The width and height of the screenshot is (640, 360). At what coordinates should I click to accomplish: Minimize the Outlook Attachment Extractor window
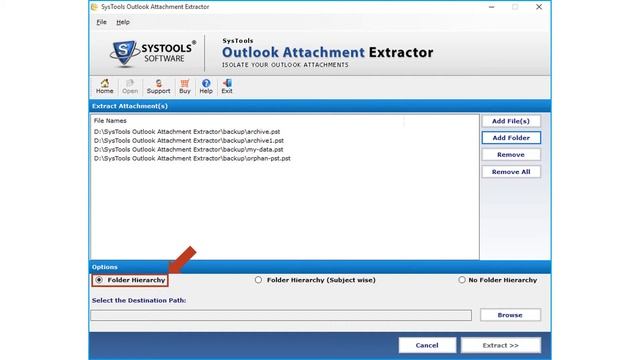coord(491,7)
